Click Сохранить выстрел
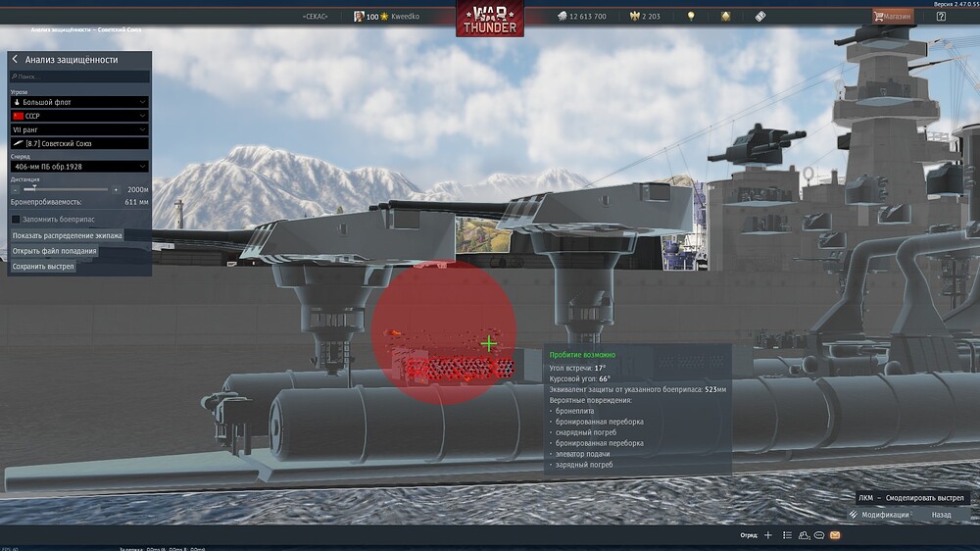This screenshot has width=980, height=551. pyautogui.click(x=43, y=267)
